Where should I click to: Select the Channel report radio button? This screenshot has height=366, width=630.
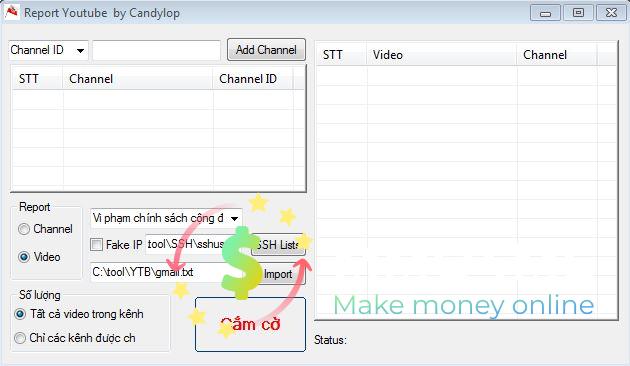click(x=24, y=229)
